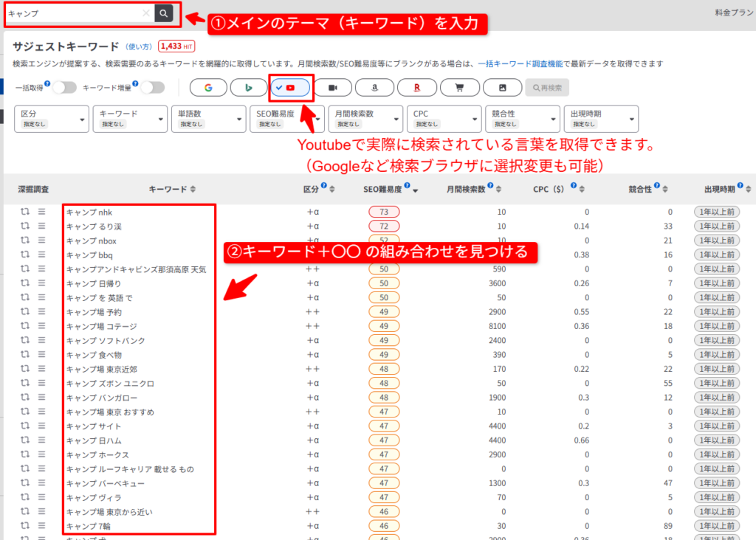Sort by the キーワード column header

pyautogui.click(x=172, y=190)
